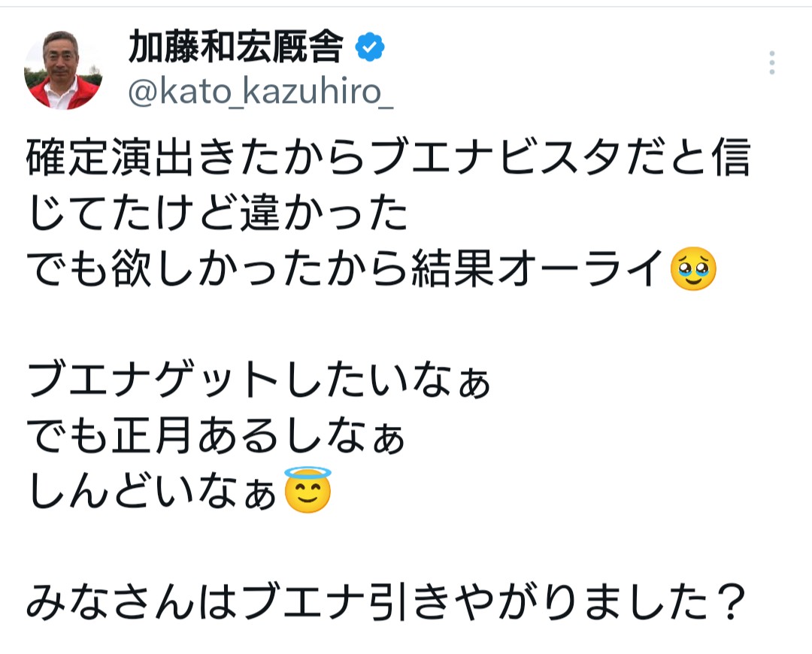This screenshot has width=812, height=654.
Task: Click the question mark ending the tweet
Action: (727, 602)
